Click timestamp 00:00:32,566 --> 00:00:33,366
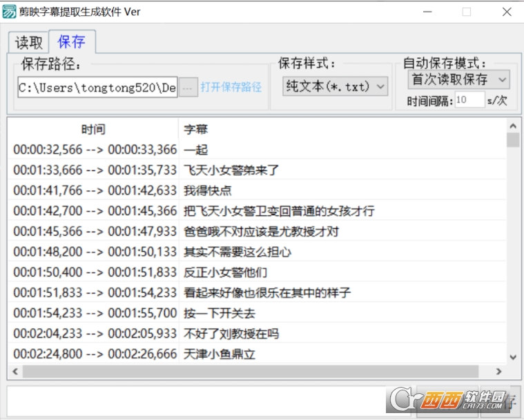Screen dimensions: 524x420 (x=95, y=149)
